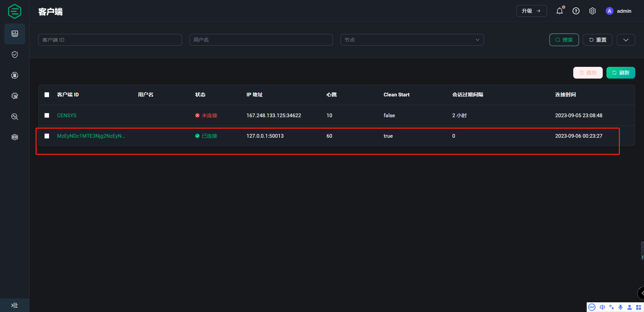Toggle the select-all checkbox in table header

pyautogui.click(x=47, y=95)
